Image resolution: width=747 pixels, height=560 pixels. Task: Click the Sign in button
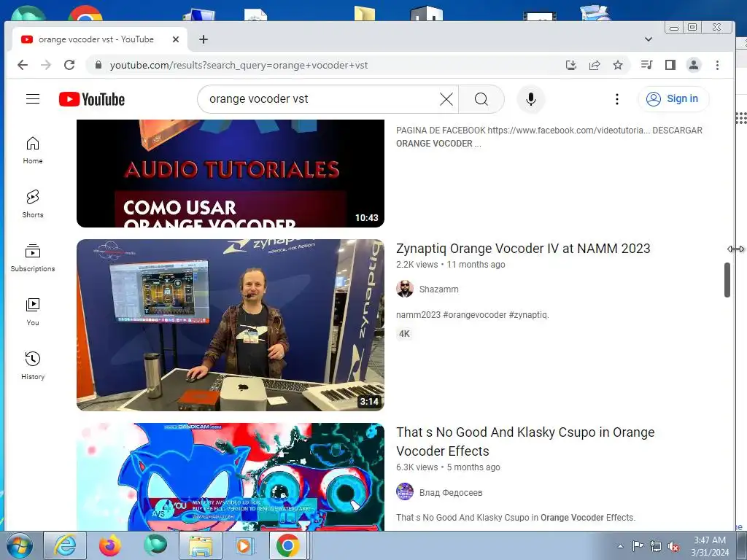click(x=673, y=99)
